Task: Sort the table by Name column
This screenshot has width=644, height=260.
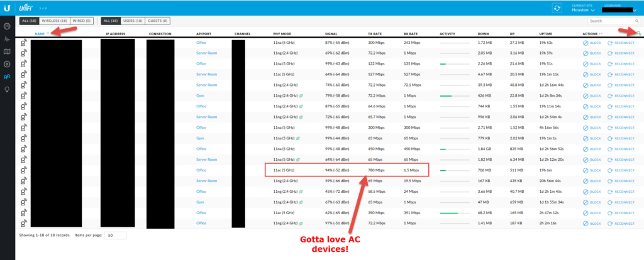Action: click(39, 33)
